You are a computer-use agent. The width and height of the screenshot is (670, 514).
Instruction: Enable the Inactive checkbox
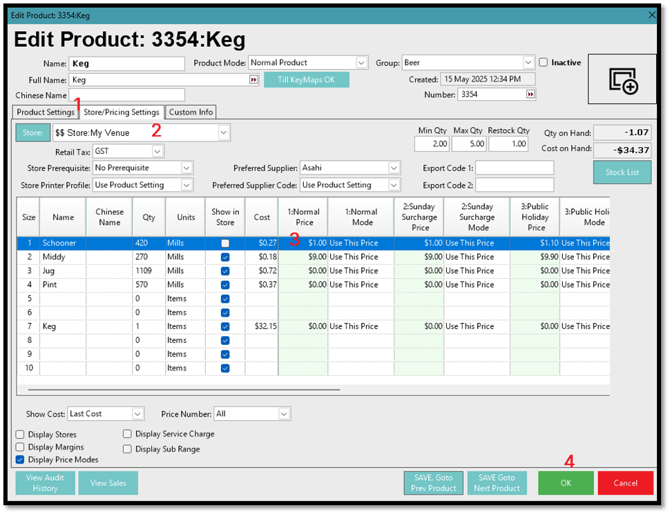click(x=544, y=63)
